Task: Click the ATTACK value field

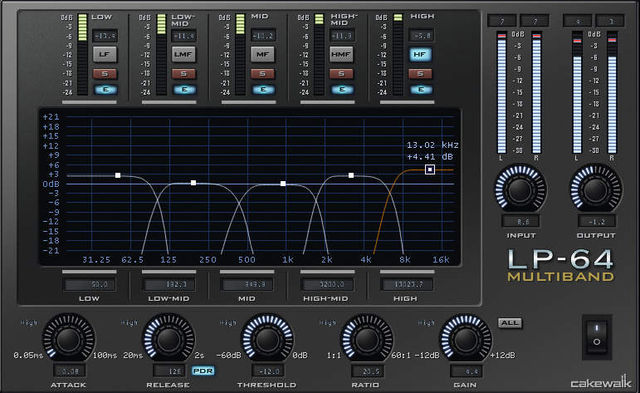Action: (x=69, y=371)
